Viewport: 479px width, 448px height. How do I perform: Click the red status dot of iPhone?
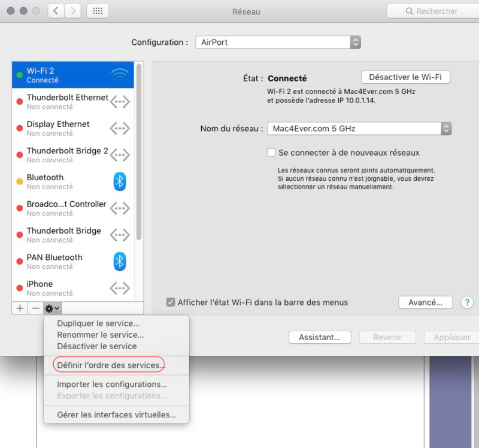point(20,288)
